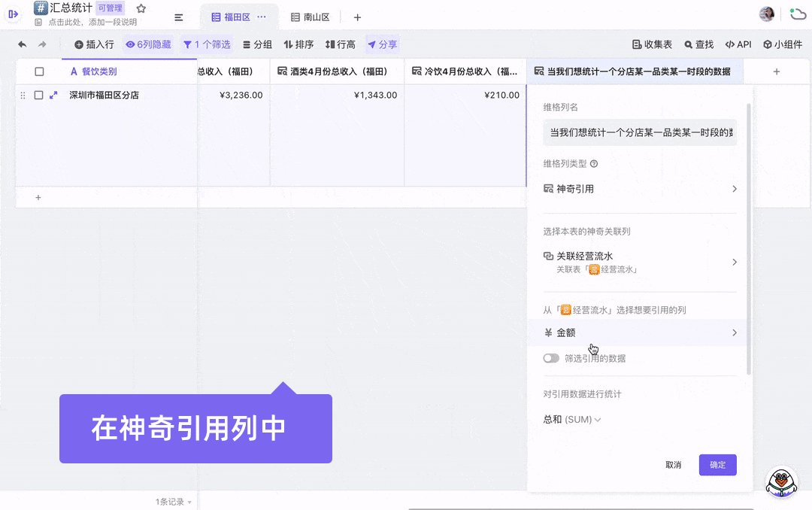Image resolution: width=812 pixels, height=510 pixels.
Task: Select the checkbox for 深圳市福田区分店 row
Action: (x=38, y=96)
